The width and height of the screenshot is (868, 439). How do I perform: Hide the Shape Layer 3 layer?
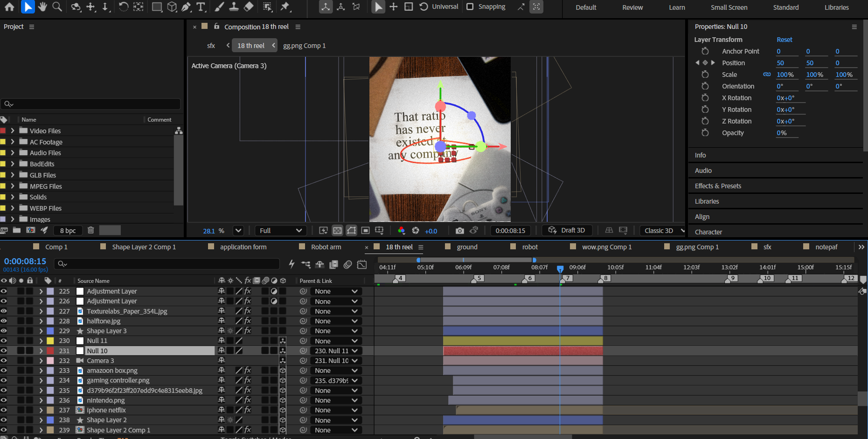click(4, 331)
